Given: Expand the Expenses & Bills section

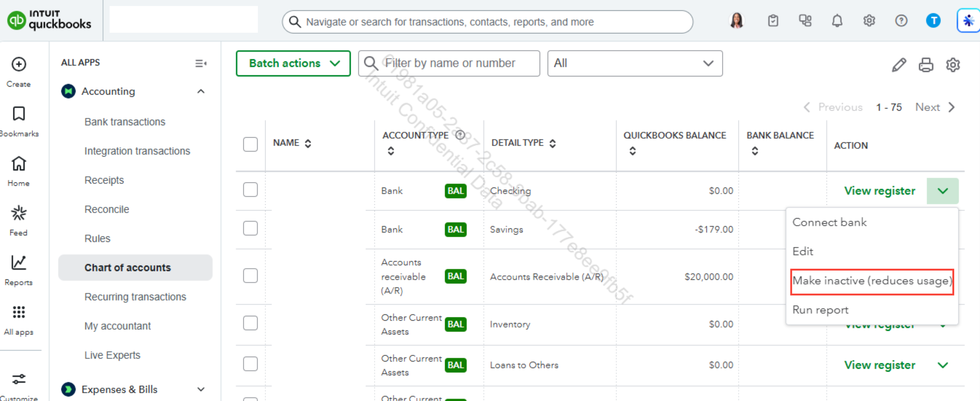Looking at the screenshot, I should [201, 389].
